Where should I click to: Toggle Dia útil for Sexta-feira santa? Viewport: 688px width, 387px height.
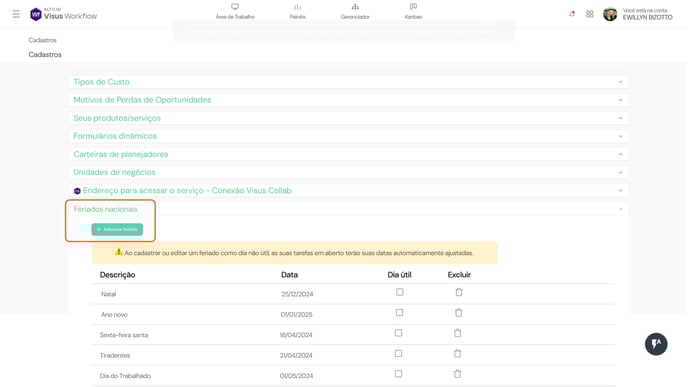[398, 333]
